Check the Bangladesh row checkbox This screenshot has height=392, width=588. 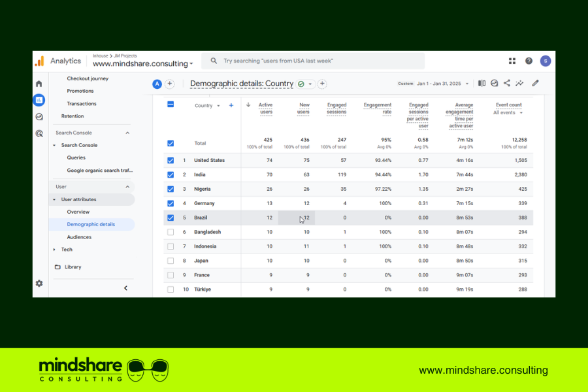click(x=171, y=232)
